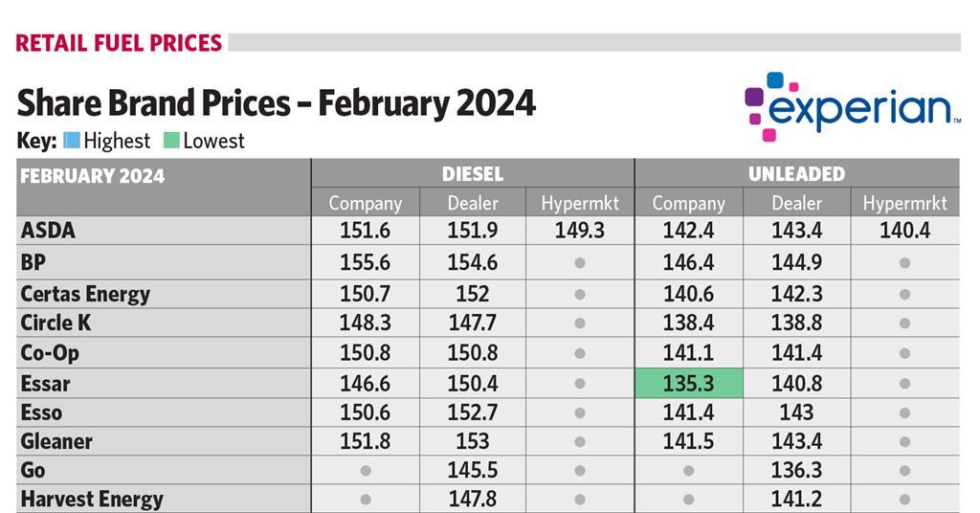The width and height of the screenshot is (980, 513).
Task: Click Gleaner diesel company price 151.8
Action: pos(365,442)
